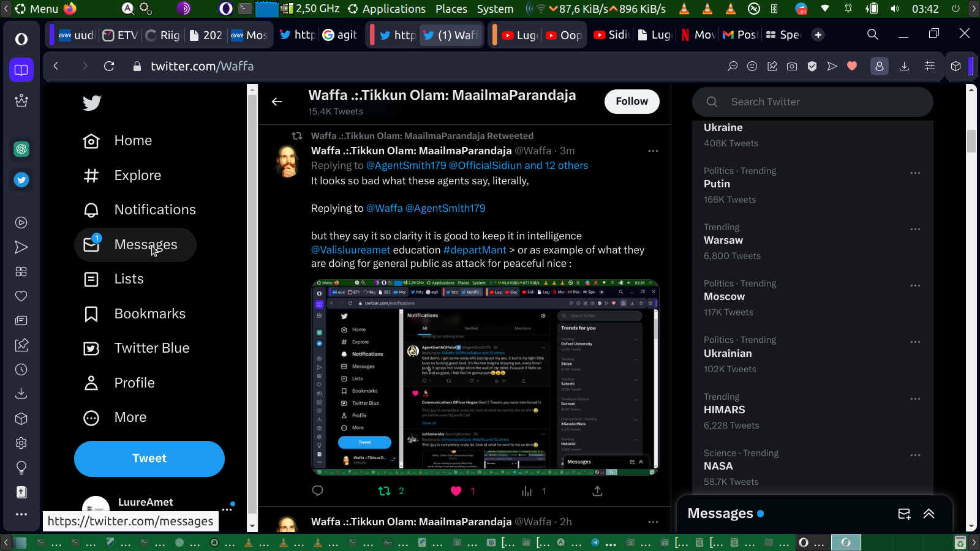Image resolution: width=980 pixels, height=551 pixels.
Task: Click the Search Twitter field
Action: coord(813,102)
